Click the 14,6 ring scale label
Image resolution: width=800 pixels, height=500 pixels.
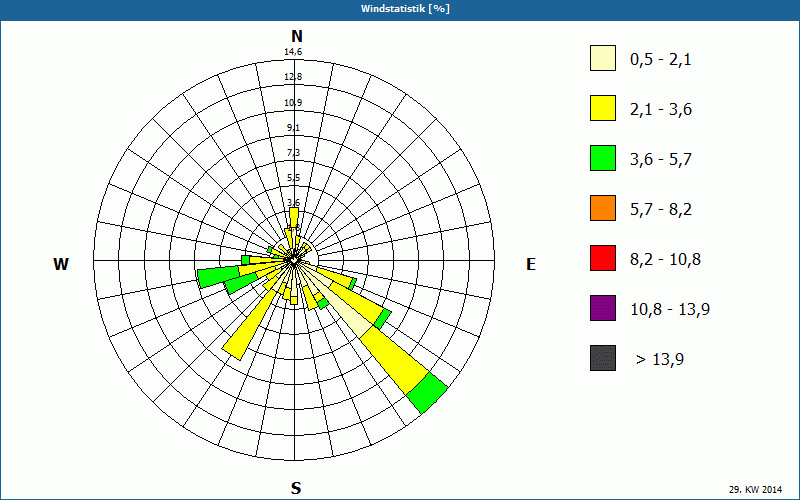tap(293, 52)
